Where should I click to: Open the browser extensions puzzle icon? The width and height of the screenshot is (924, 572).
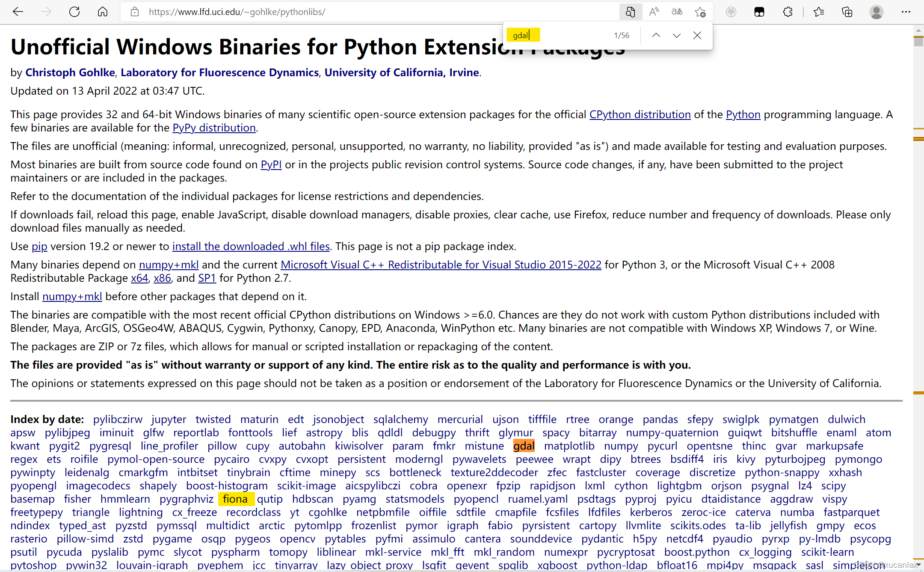click(x=788, y=12)
